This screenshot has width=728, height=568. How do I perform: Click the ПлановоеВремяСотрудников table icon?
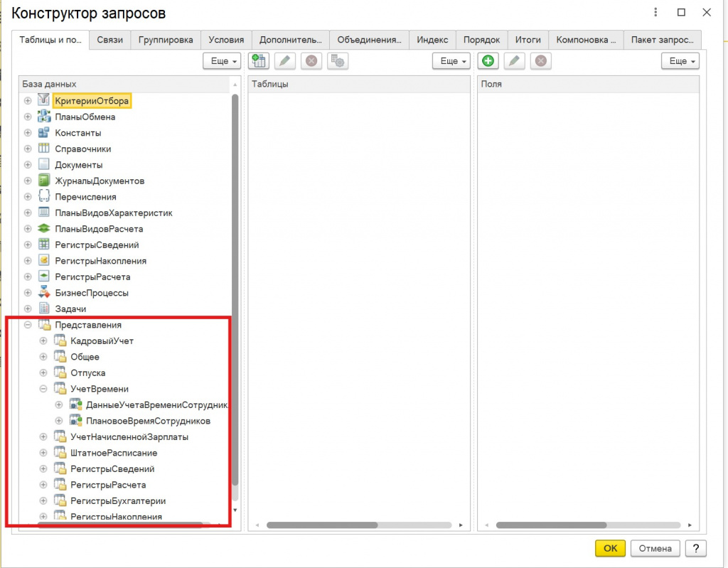click(x=75, y=420)
